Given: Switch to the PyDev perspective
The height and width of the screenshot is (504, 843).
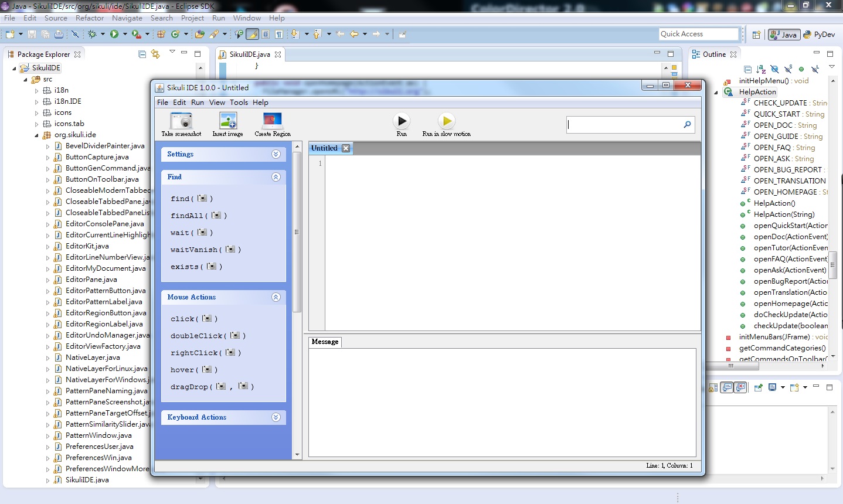Looking at the screenshot, I should pyautogui.click(x=820, y=34).
